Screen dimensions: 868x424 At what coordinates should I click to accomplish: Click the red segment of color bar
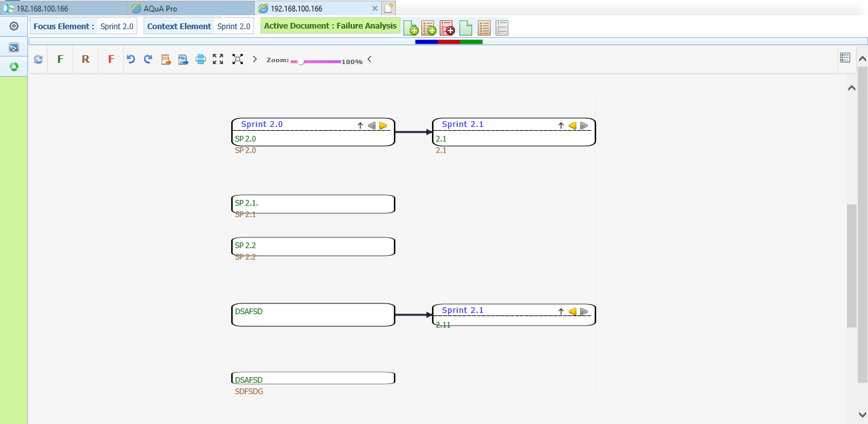(x=449, y=42)
